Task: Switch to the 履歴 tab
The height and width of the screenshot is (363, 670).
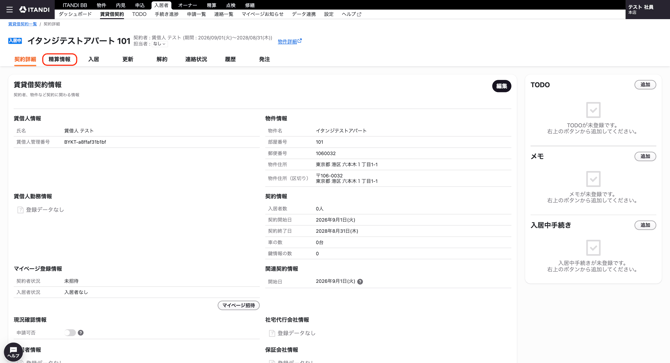Action: (230, 59)
